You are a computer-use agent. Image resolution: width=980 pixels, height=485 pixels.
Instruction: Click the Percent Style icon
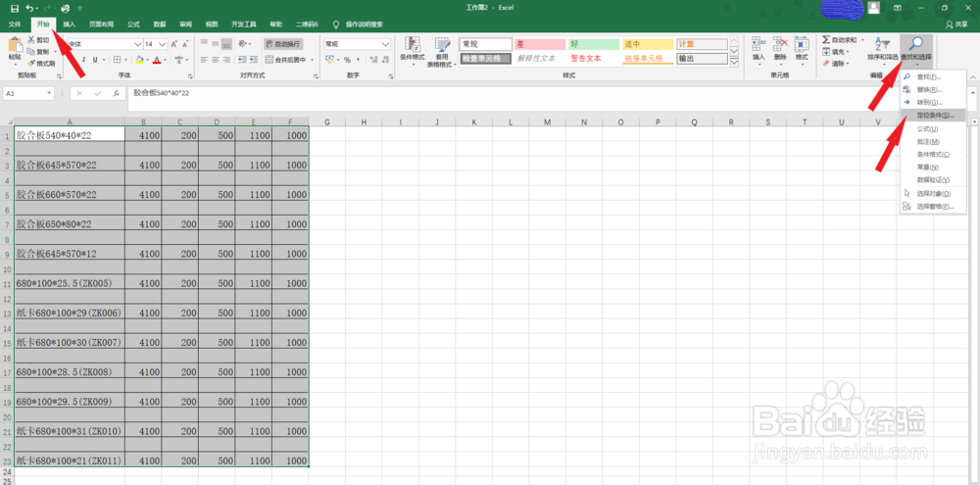point(347,60)
